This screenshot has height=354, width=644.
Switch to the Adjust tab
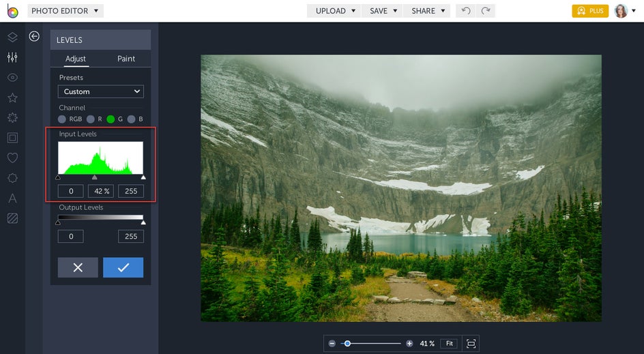point(76,59)
